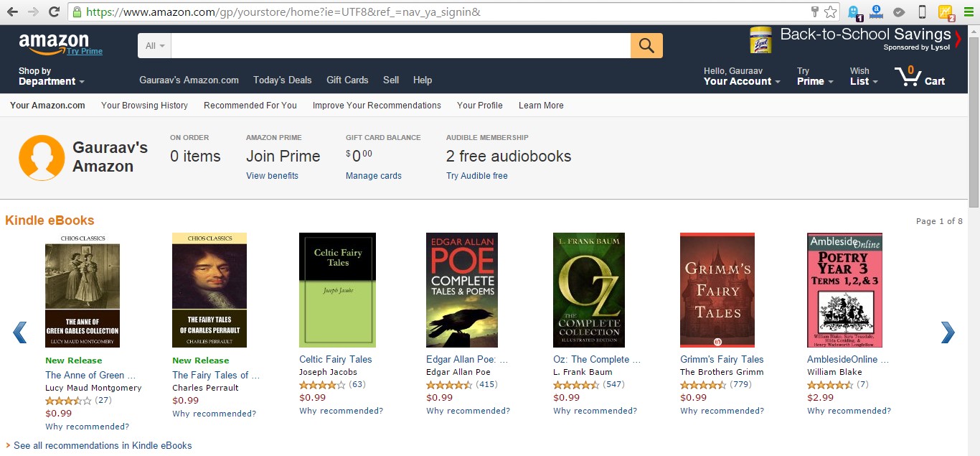This screenshot has height=456, width=980.
Task: Expand the Shop by Department dropdown
Action: 51,76
